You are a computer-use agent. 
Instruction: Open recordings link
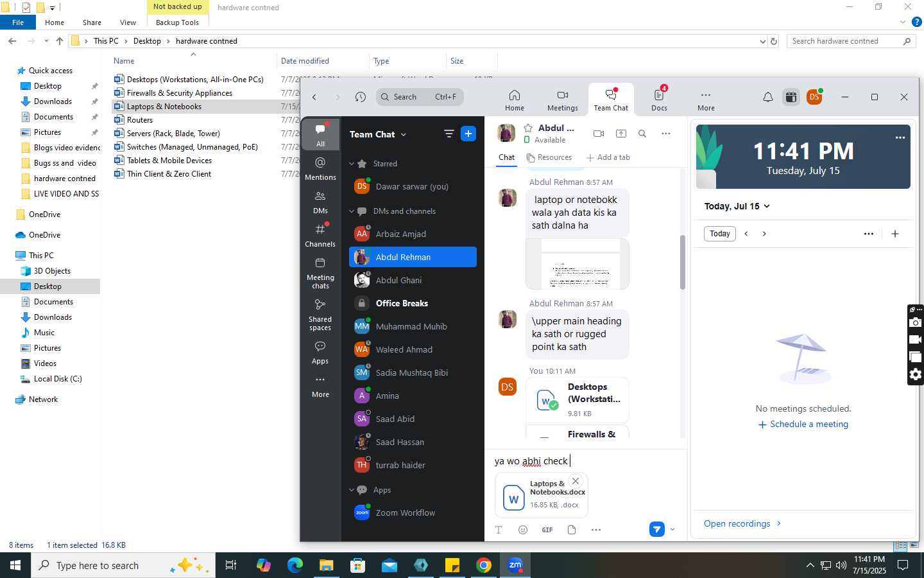pos(742,523)
